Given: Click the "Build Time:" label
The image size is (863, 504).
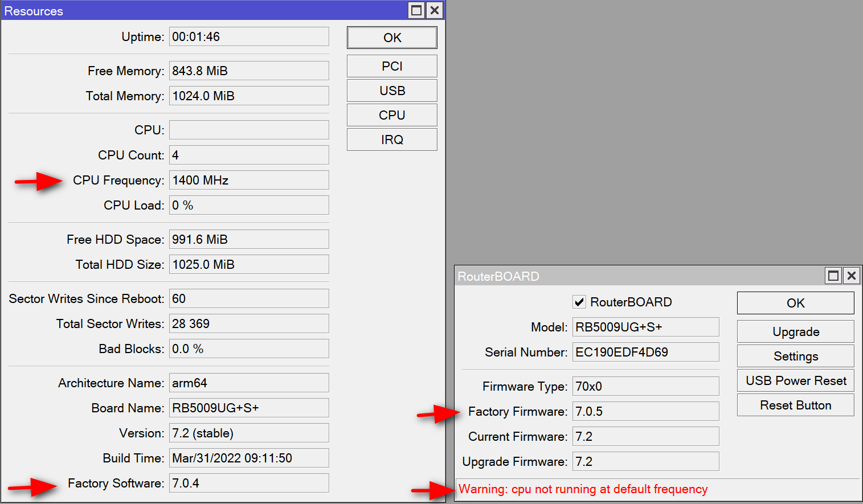Looking at the screenshot, I should point(134,458).
